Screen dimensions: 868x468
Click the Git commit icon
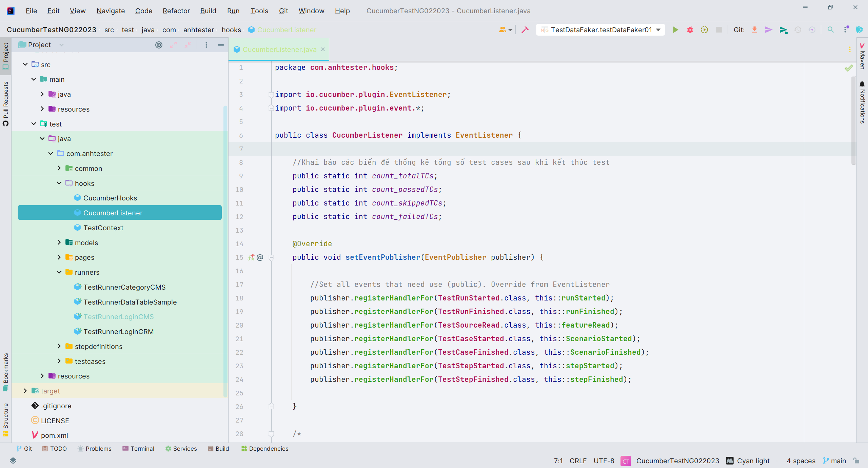pos(769,30)
